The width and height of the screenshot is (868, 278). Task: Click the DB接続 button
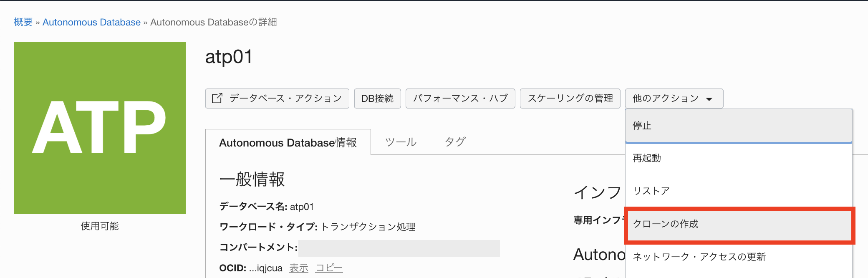(377, 98)
